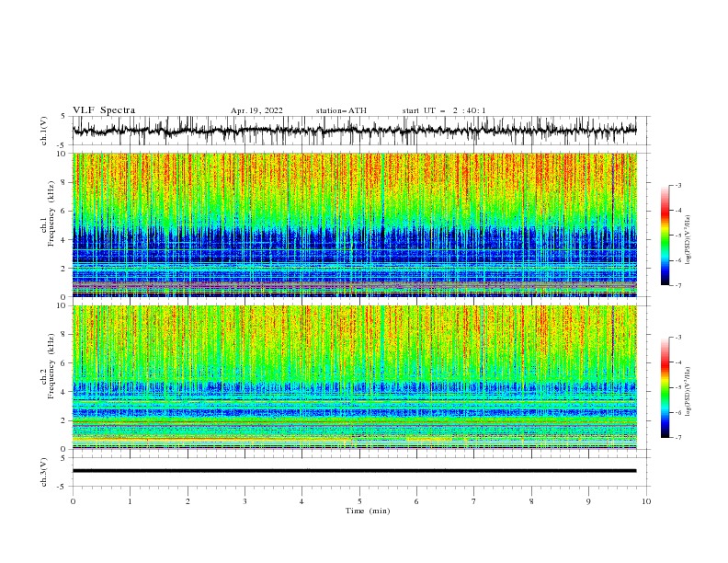Screen dimensions: 728x563
Task: Click the "6" frequency tick of ch.2 spectrogram
Action: [64, 363]
